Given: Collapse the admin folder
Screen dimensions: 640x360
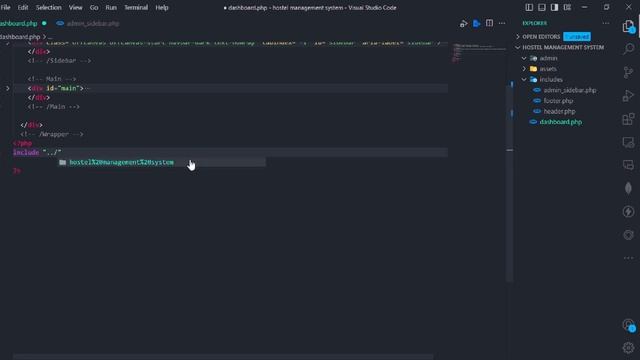Looking at the screenshot, I should [x=548, y=58].
